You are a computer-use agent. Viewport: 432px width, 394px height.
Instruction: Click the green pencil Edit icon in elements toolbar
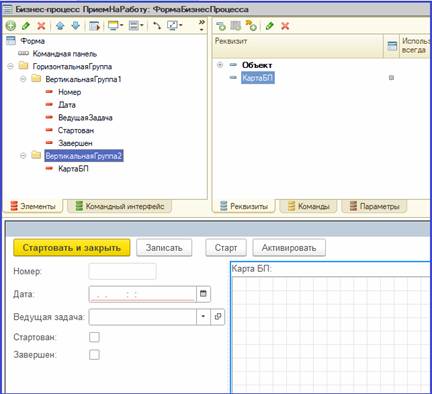click(x=26, y=26)
